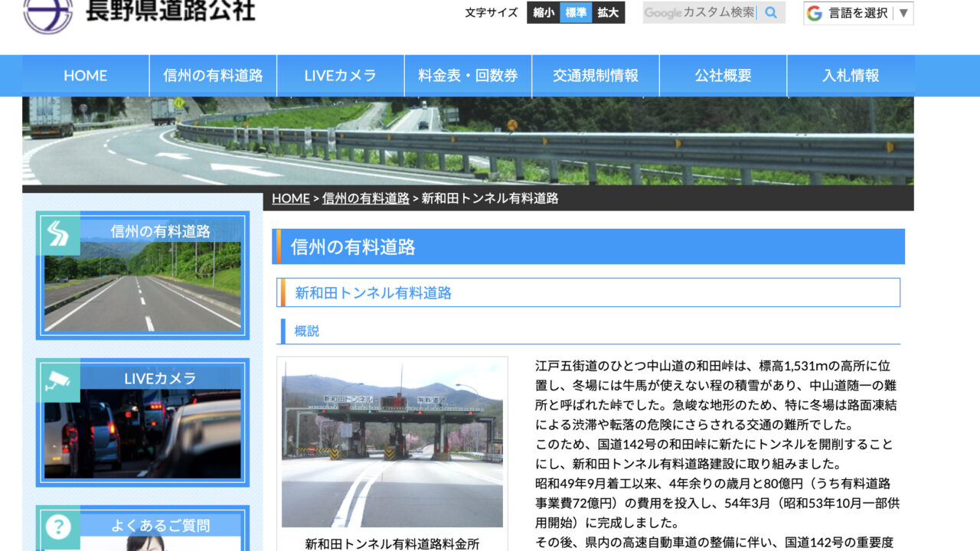The width and height of the screenshot is (980, 551).
Task: Open the 入札情報 navigation menu
Action: [851, 76]
